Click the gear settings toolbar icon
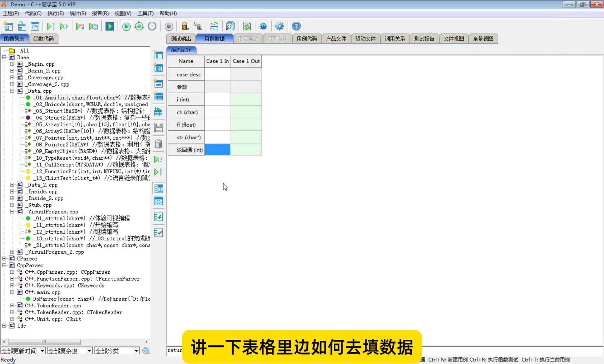 pyautogui.click(x=279, y=26)
